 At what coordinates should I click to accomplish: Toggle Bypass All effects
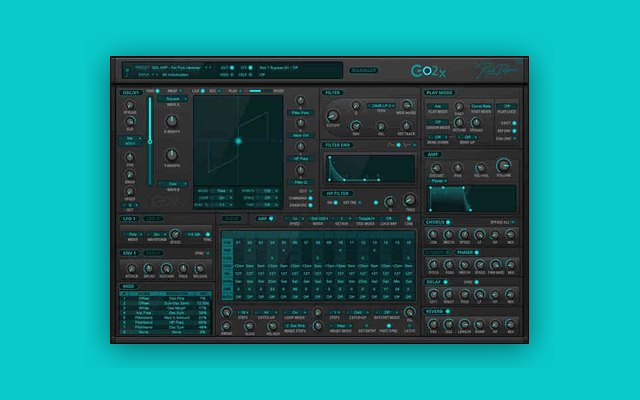pos(513,222)
